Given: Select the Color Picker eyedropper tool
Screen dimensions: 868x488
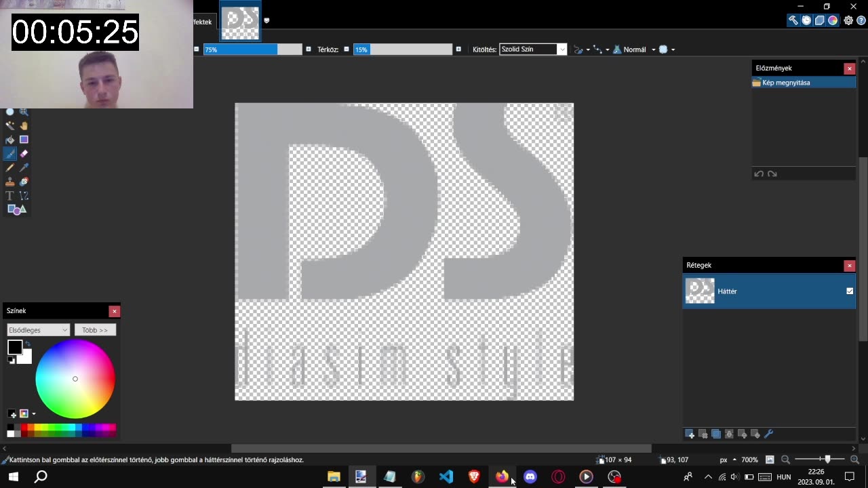Looking at the screenshot, I should click(24, 167).
